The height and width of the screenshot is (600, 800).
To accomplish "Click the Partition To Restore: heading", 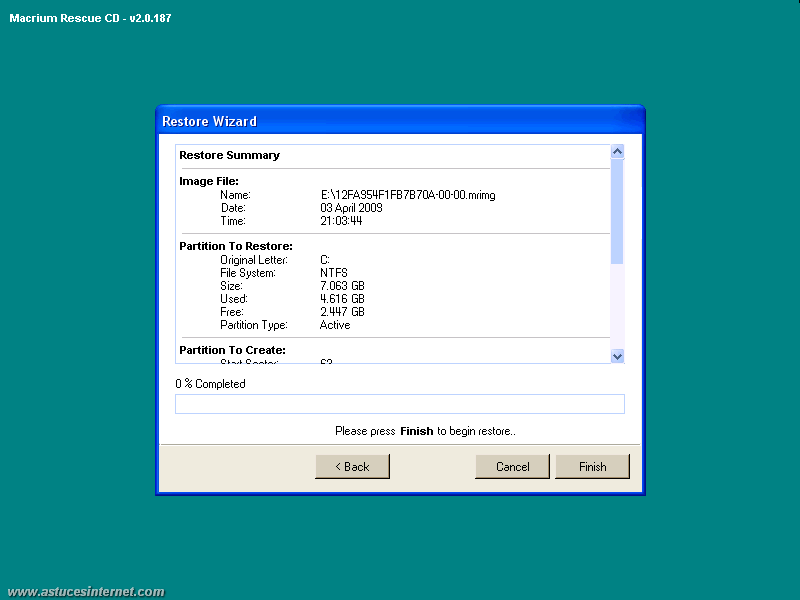I will pyautogui.click(x=236, y=246).
